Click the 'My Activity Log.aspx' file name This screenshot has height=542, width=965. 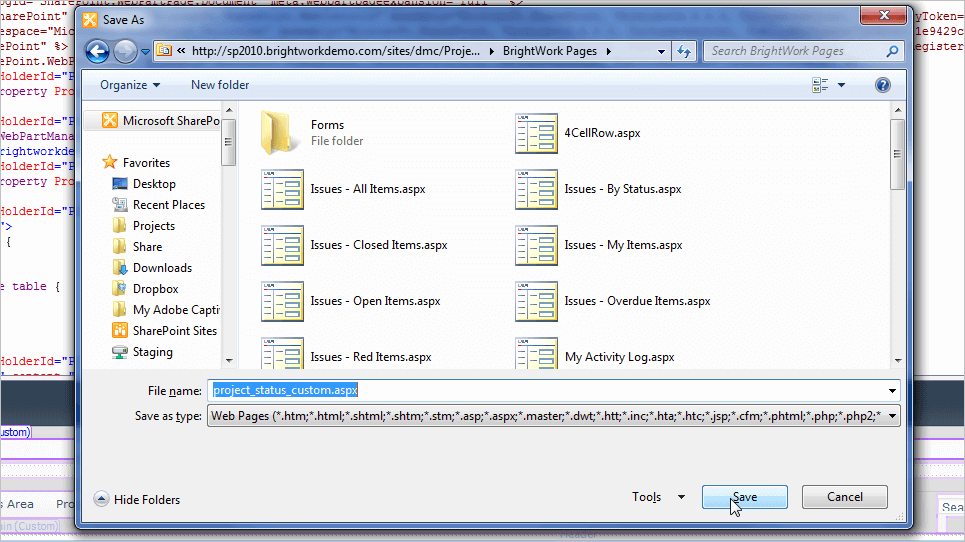pos(619,357)
